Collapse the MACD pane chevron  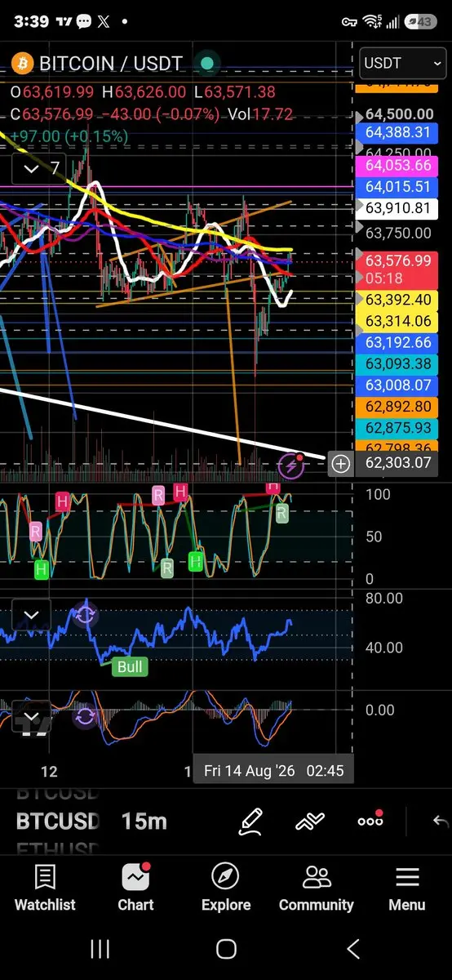(x=31, y=718)
